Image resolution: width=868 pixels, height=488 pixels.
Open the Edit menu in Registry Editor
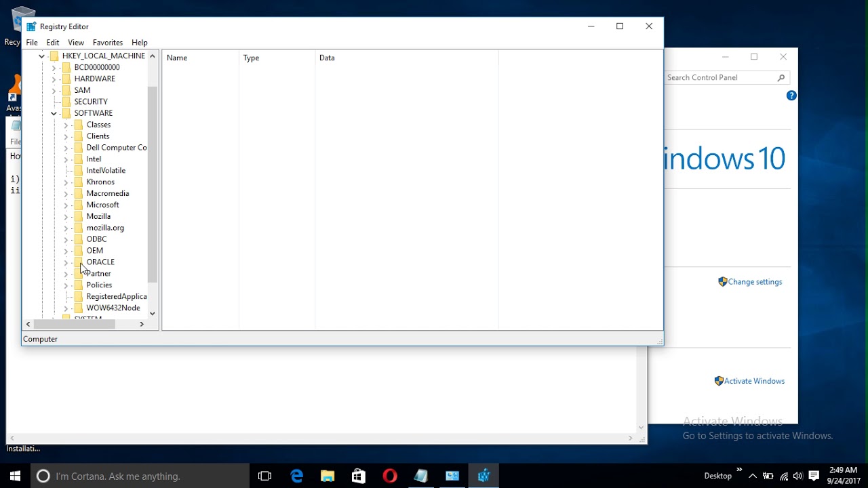click(53, 42)
